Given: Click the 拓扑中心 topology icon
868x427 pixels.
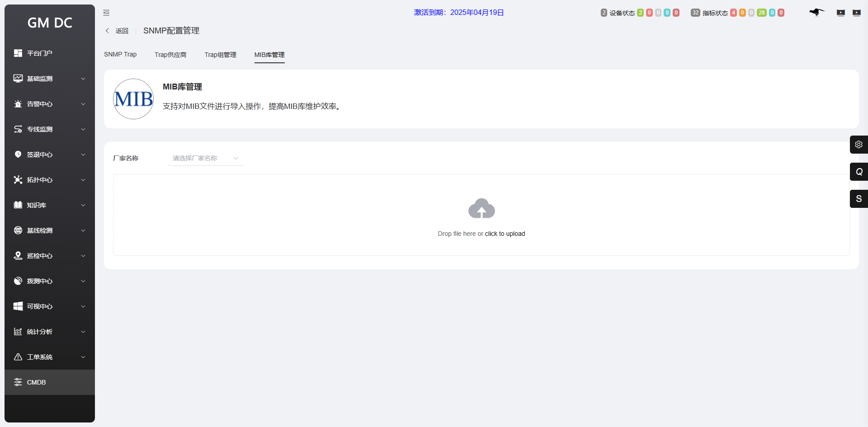Looking at the screenshot, I should point(18,180).
